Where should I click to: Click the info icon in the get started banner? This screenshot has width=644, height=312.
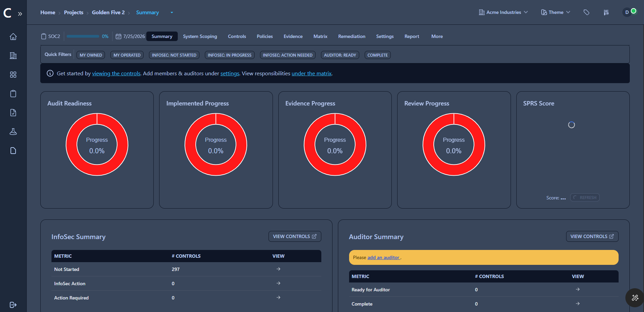50,73
